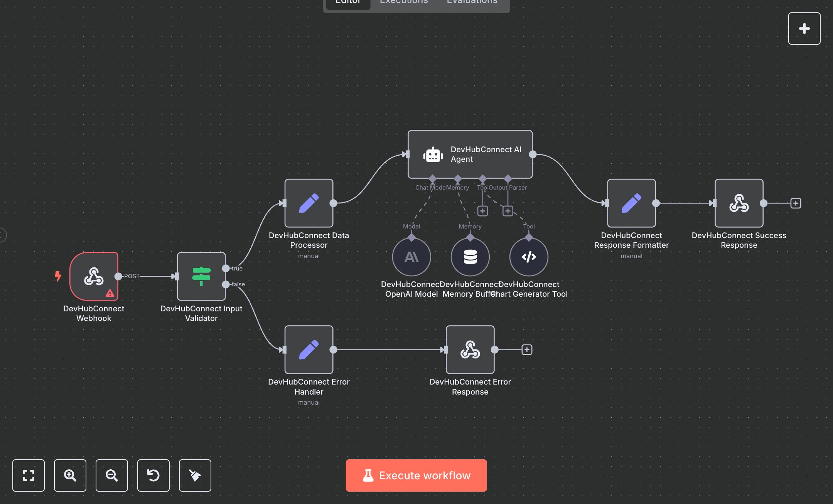Click the false output of Input Validator
This screenshot has height=504, width=833.
(x=226, y=284)
